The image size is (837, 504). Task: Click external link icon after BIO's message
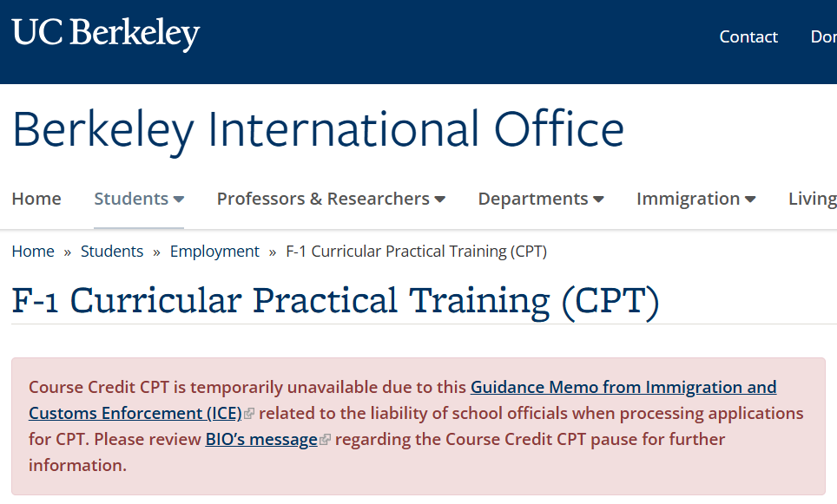coord(325,440)
